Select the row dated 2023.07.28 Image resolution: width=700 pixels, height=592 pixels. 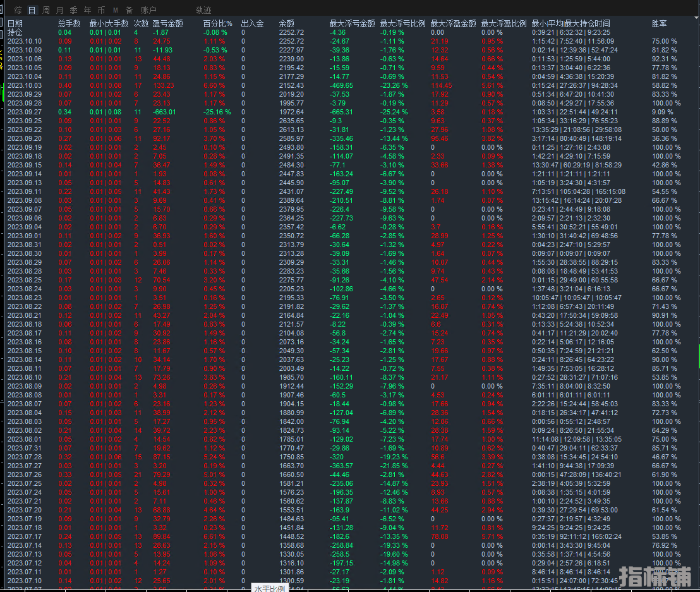pos(351,457)
